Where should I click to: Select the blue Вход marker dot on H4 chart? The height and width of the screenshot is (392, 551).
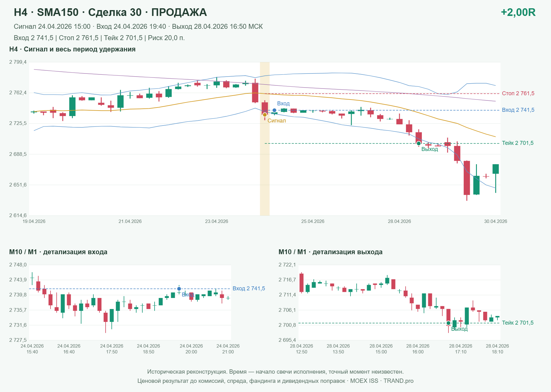coord(274,110)
